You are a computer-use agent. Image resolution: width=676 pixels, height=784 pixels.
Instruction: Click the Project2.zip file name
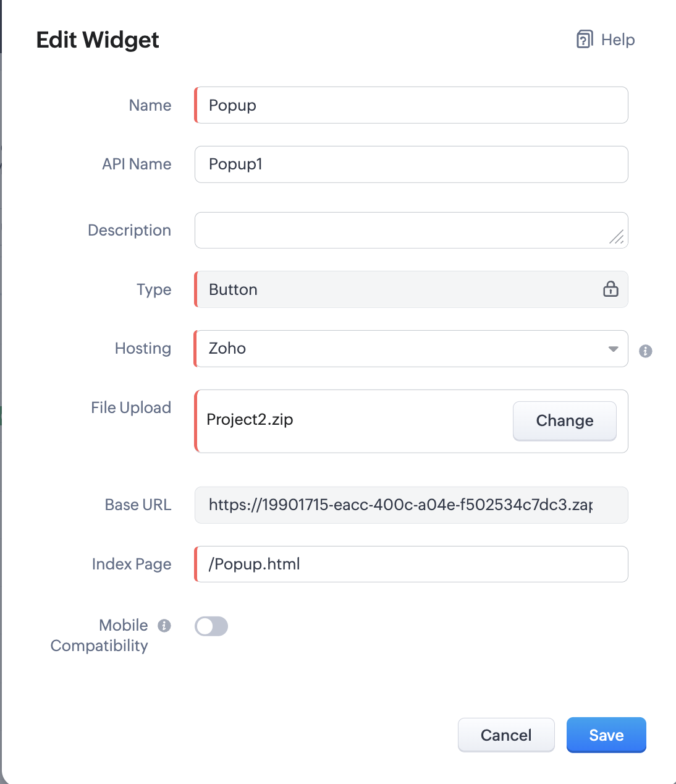[250, 420]
